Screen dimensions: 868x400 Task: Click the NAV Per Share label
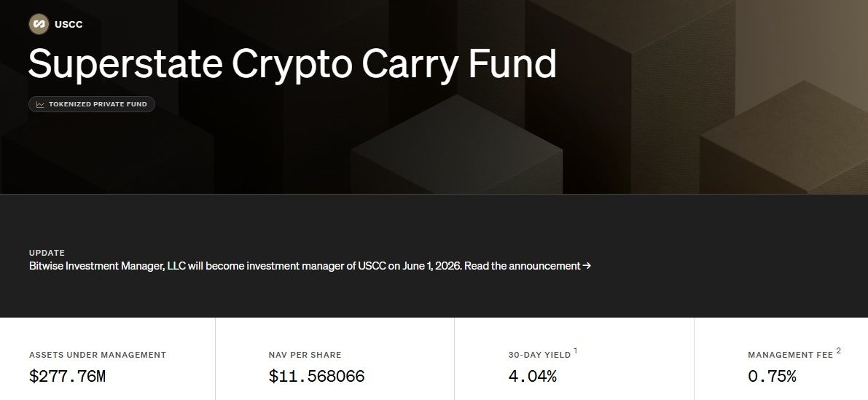[305, 355]
